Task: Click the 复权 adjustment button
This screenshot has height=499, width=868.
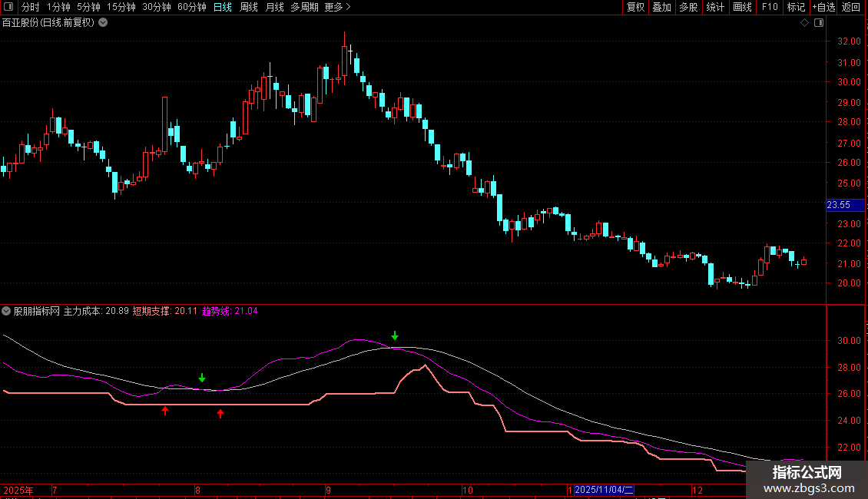Action: (x=636, y=8)
